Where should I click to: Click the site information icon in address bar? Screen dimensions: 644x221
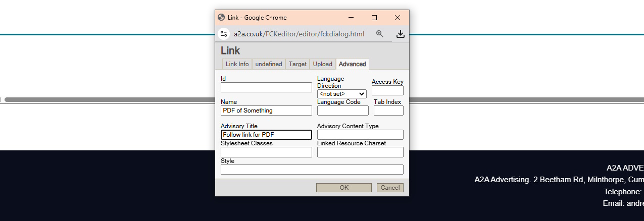(224, 34)
